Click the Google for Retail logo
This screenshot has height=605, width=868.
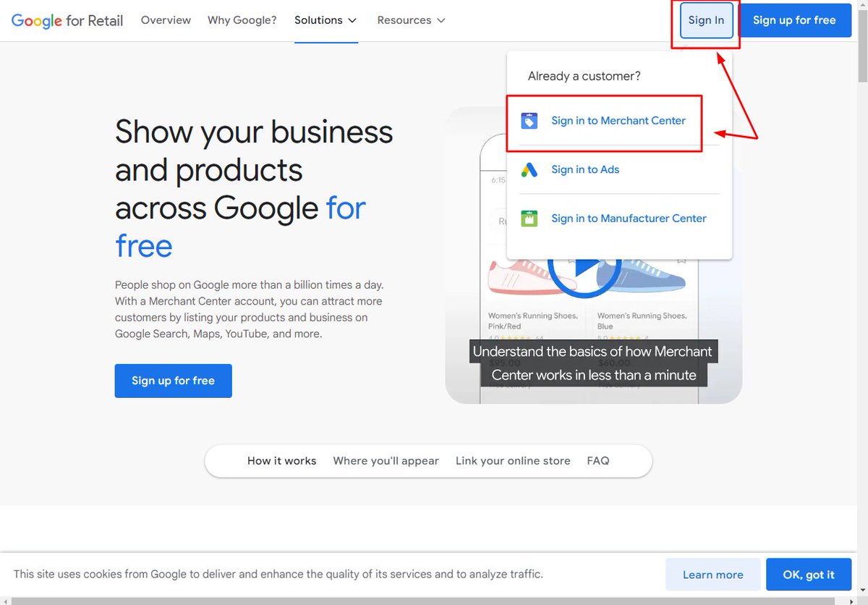[67, 20]
